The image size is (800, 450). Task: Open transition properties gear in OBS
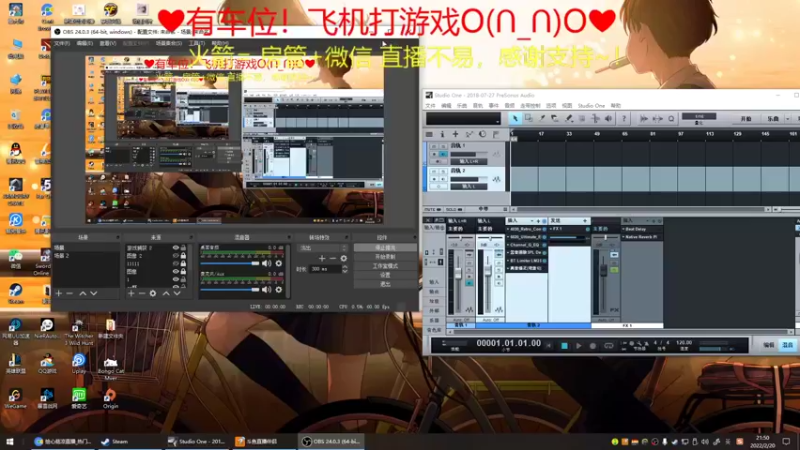click(x=343, y=258)
